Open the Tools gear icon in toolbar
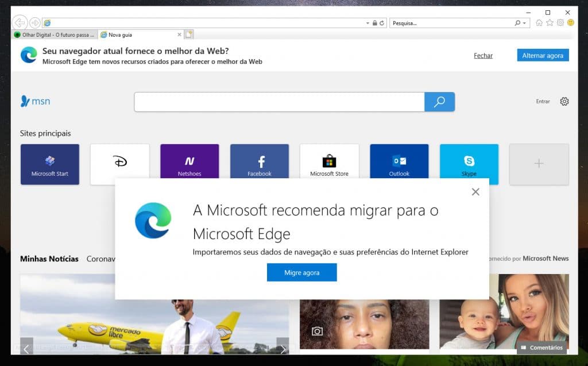The width and height of the screenshot is (588, 366). click(560, 22)
